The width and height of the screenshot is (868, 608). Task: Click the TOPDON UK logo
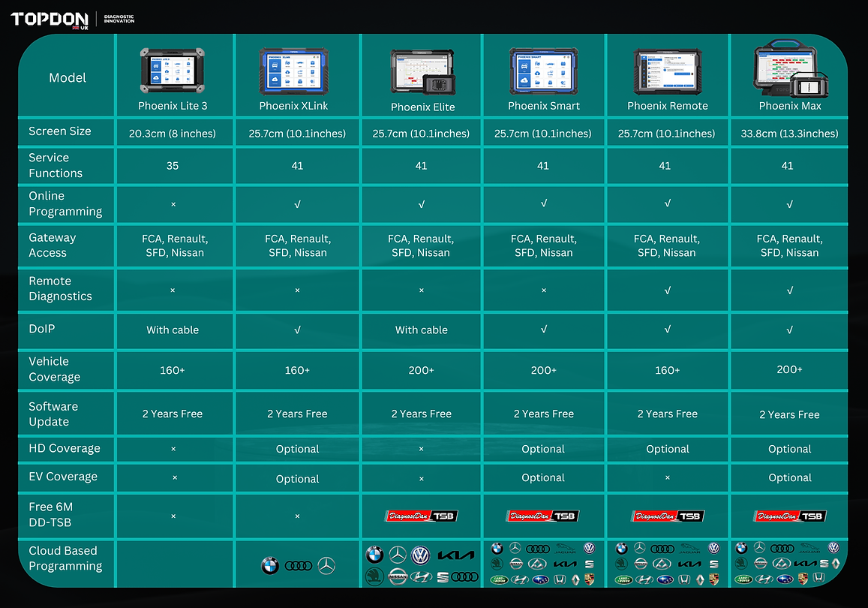[x=50, y=20]
